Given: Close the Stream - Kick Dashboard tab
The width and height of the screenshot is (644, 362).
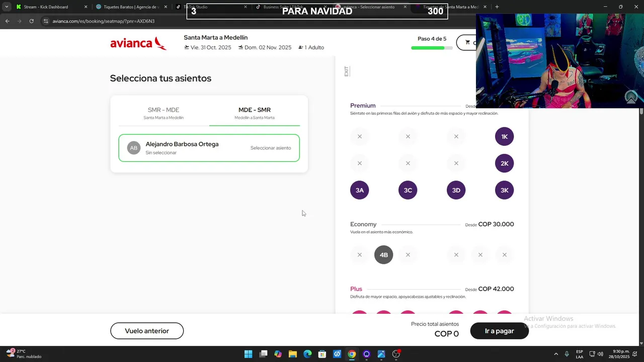Looking at the screenshot, I should tap(86, 7).
